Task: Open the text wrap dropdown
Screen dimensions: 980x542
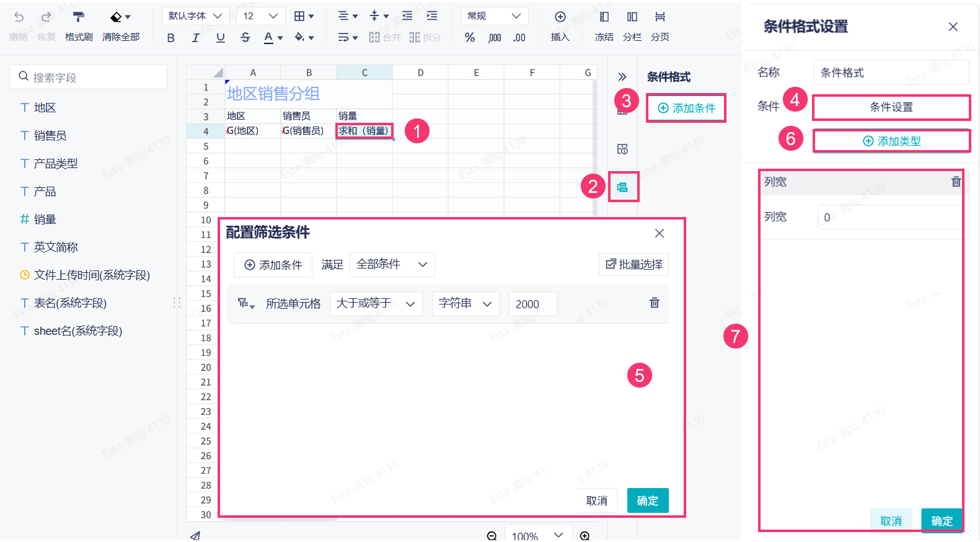Action: (348, 38)
